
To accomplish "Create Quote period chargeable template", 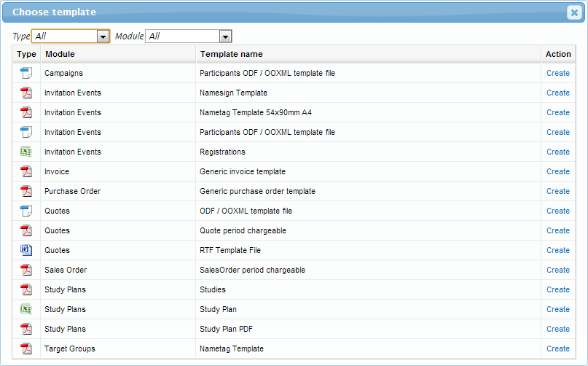I will [x=558, y=230].
